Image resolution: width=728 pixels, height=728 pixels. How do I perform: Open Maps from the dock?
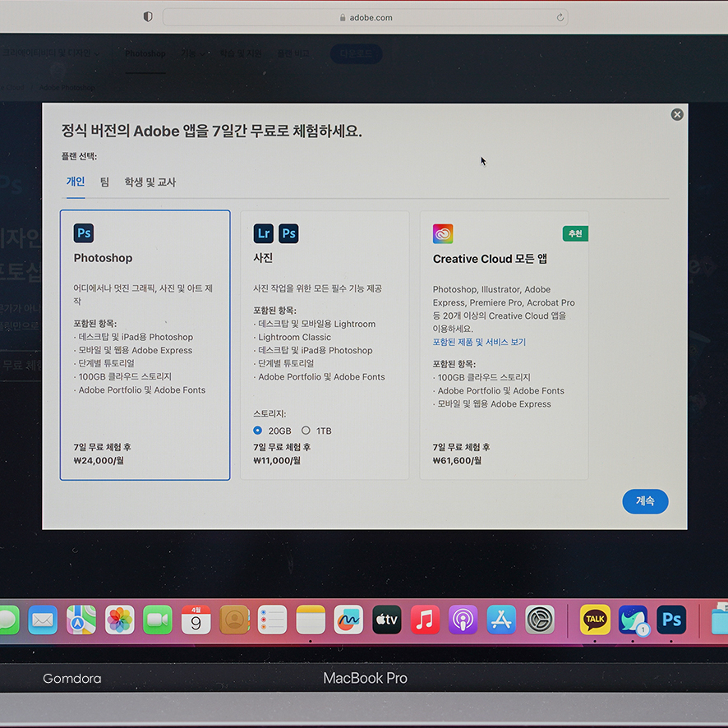click(x=81, y=620)
